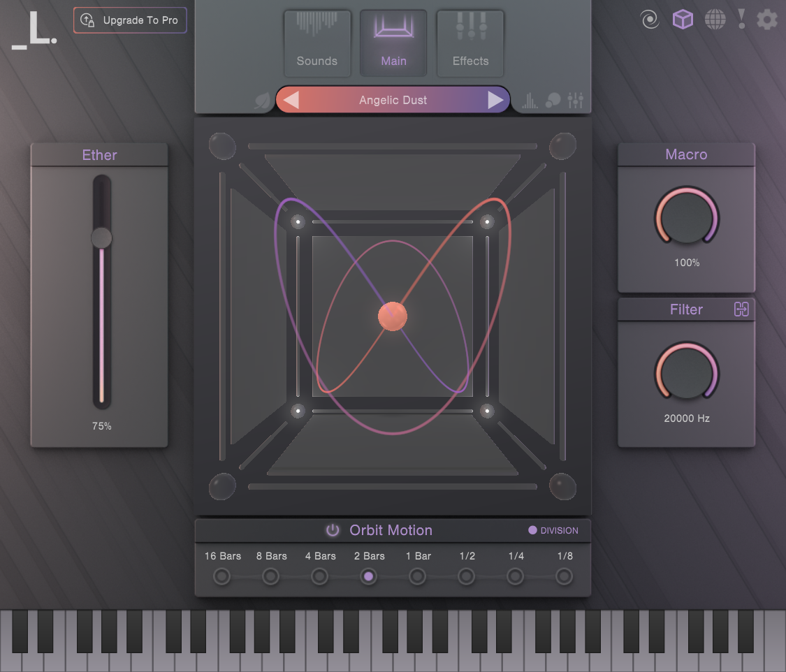This screenshot has width=786, height=672.
Task: Click the exclamation mark alert icon
Action: (741, 19)
